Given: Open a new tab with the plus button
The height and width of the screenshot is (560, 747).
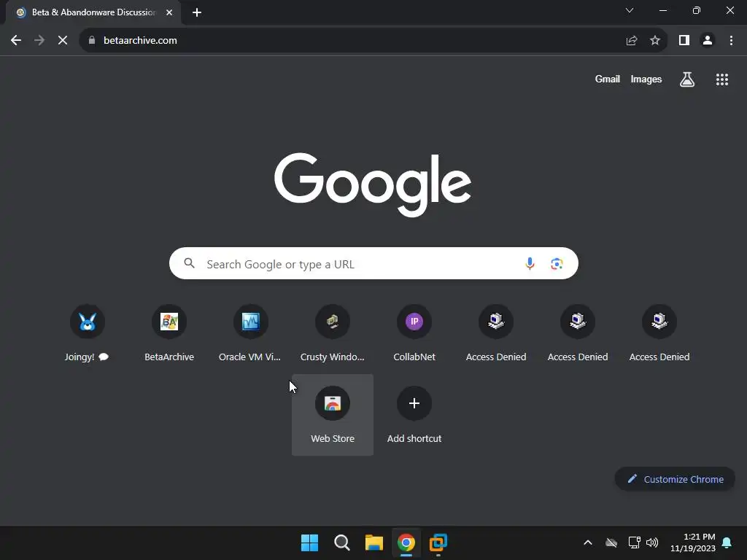Looking at the screenshot, I should pyautogui.click(x=197, y=12).
